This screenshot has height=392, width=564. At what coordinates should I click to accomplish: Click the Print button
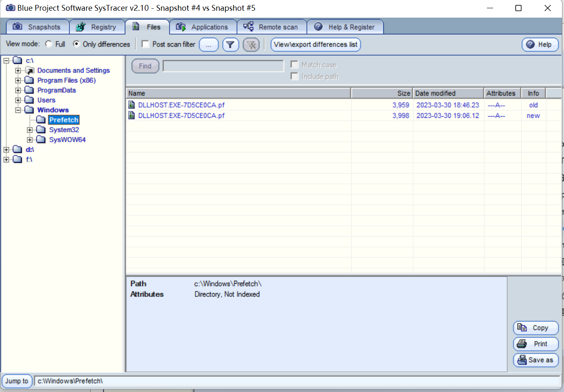click(x=536, y=344)
